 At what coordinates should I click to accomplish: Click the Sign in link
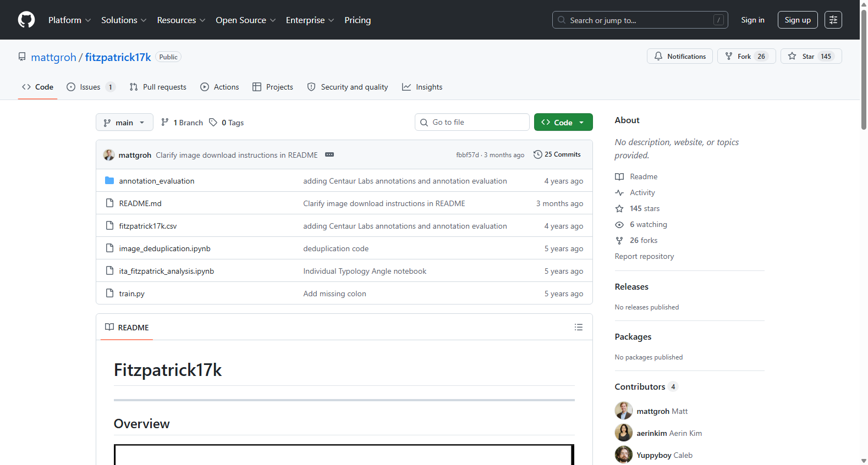tap(752, 20)
